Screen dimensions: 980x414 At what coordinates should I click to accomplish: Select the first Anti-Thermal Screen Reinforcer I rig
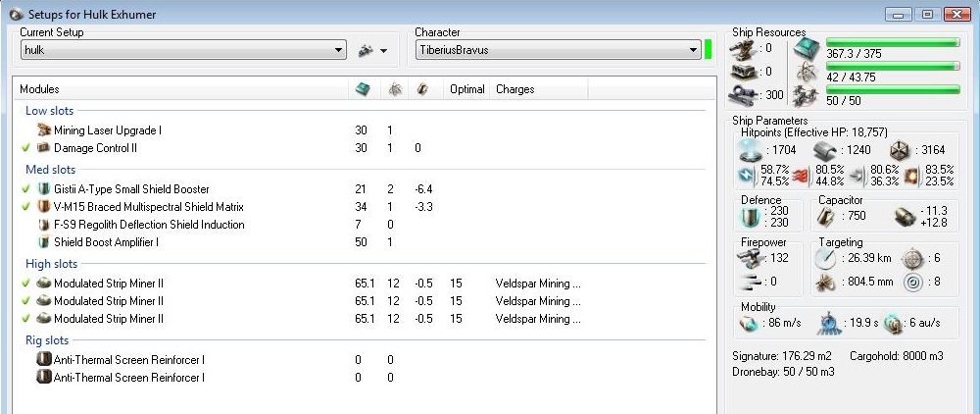tap(128, 360)
